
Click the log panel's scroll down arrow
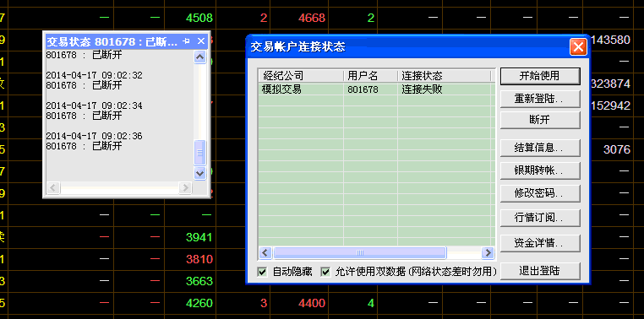pos(199,173)
